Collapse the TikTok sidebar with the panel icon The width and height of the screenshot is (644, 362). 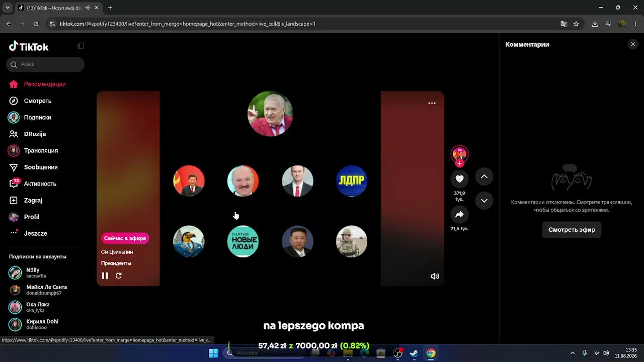[x=80, y=46]
